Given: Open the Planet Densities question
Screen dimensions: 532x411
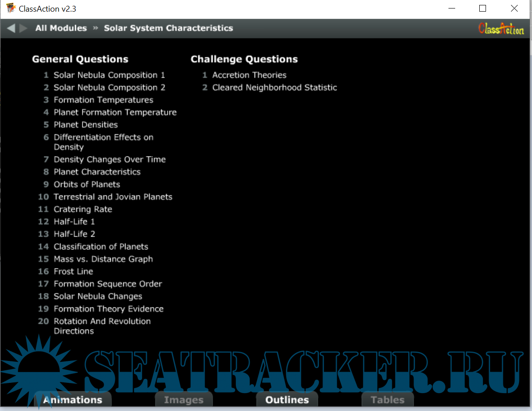Looking at the screenshot, I should 86,125.
